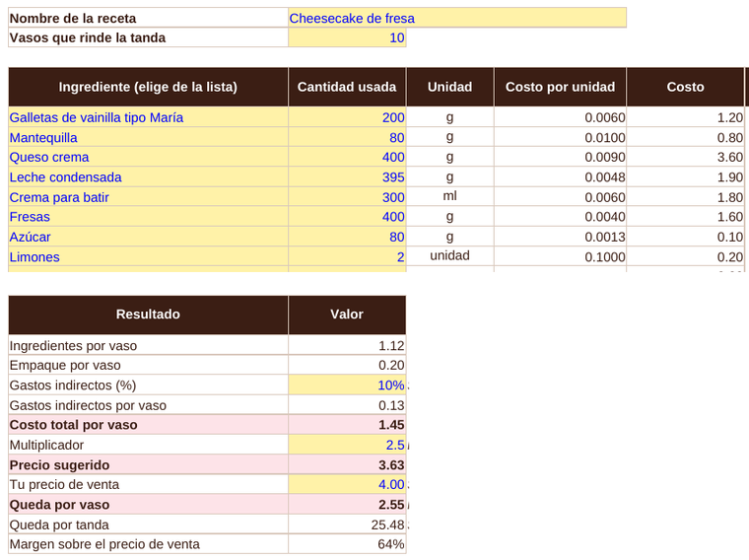The image size is (749, 560).
Task: Click cost value 3.60 for Queso crema
Action: [686, 157]
